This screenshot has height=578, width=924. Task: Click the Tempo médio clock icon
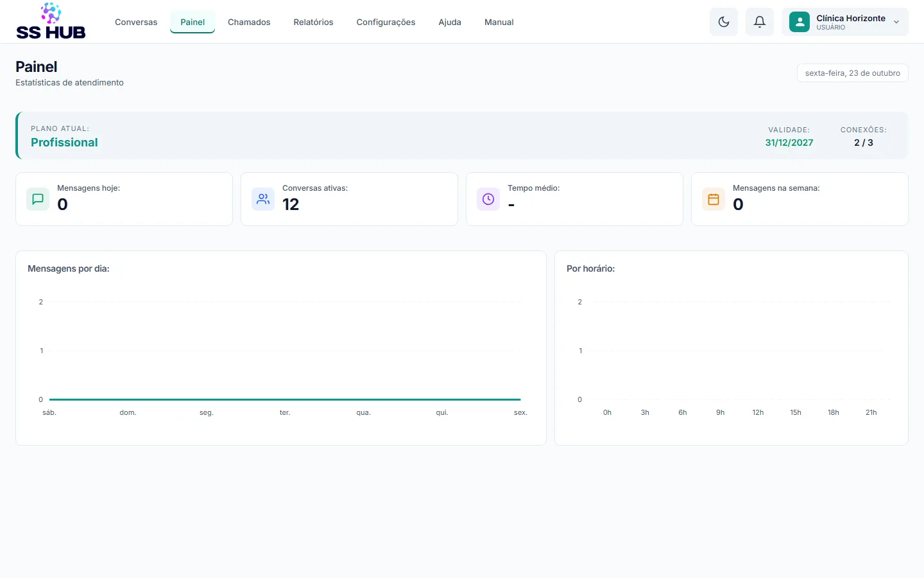488,199
